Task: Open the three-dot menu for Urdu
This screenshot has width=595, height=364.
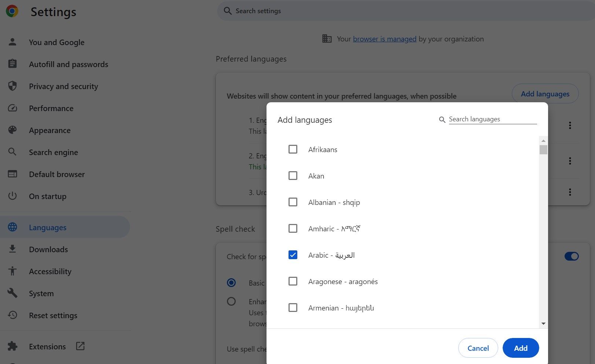Action: click(570, 192)
